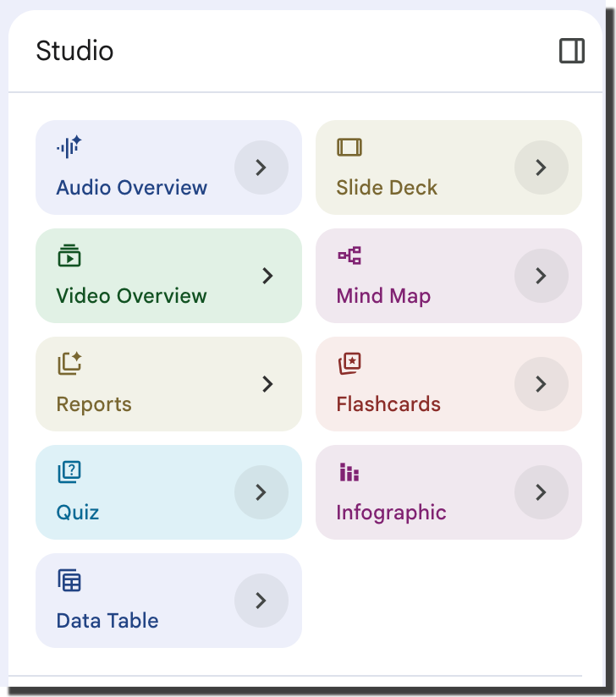Expand Flashcards customization chevron
616x697 pixels.
[542, 384]
